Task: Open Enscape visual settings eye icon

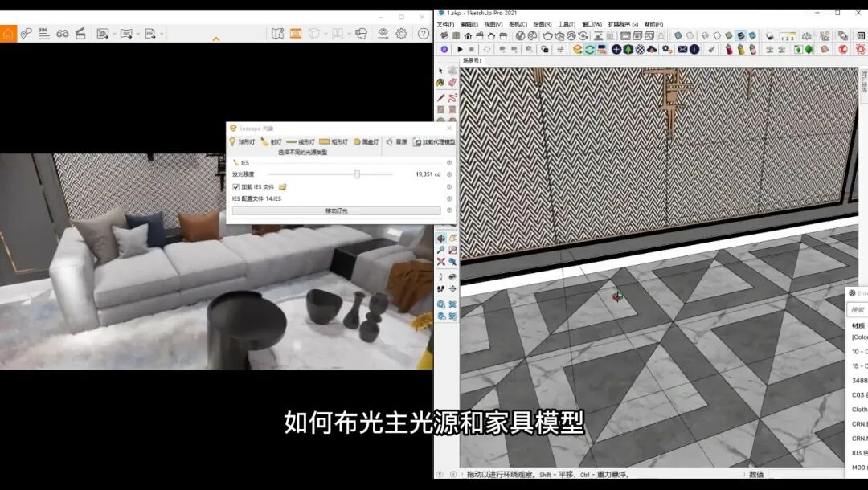Action: pyautogui.click(x=383, y=34)
